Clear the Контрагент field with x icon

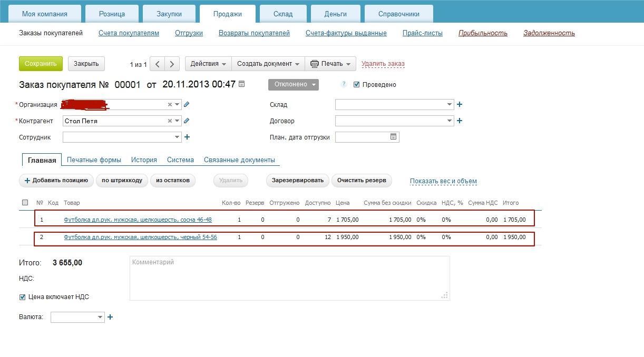tap(170, 121)
